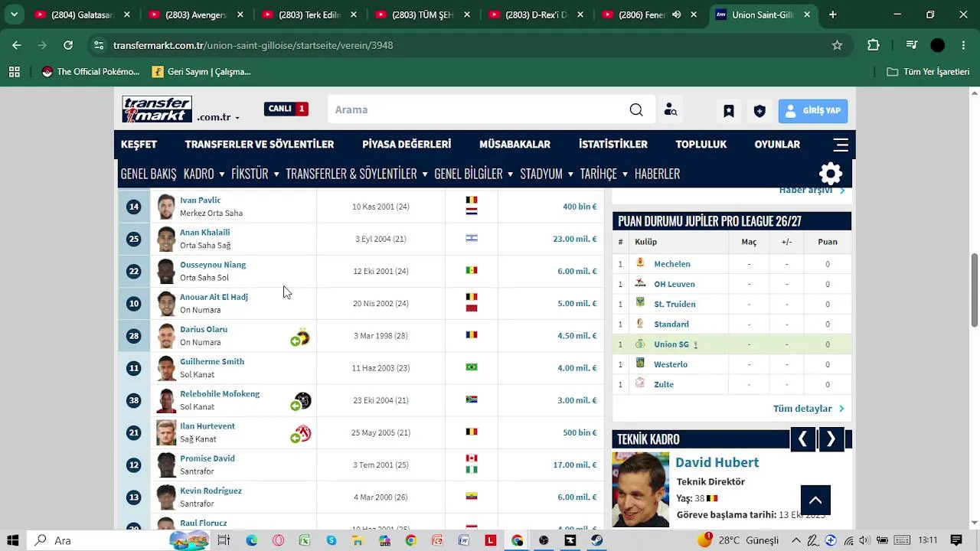Click Kevin Rodríguez's player photo
This screenshot has width=980, height=551.
(x=166, y=497)
